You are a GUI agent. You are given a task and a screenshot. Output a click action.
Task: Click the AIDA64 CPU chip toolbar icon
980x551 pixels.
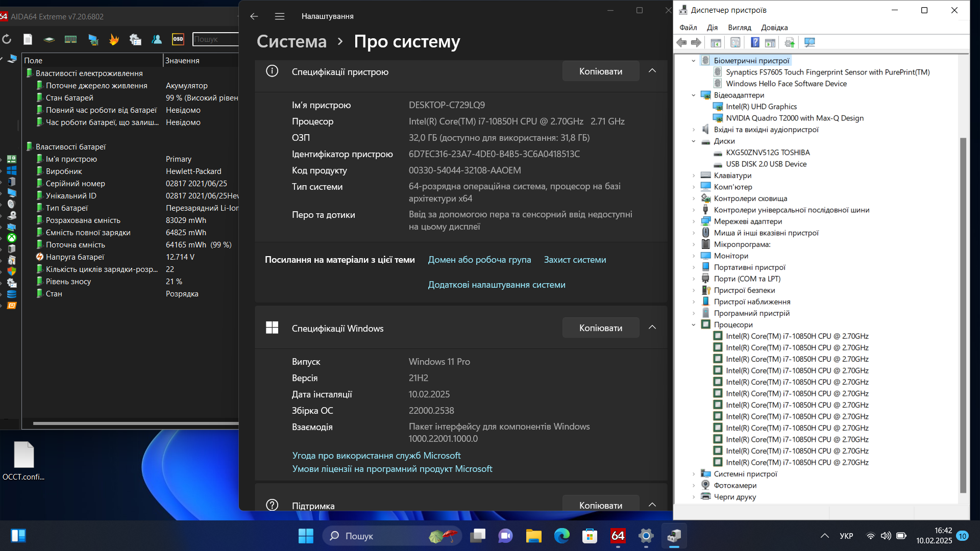(x=49, y=39)
